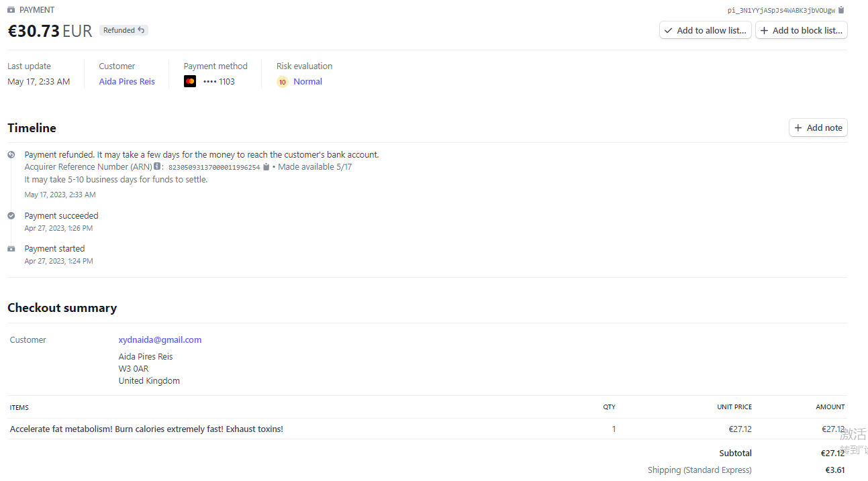
Task: Open the Add to allow list dialog
Action: (x=705, y=30)
